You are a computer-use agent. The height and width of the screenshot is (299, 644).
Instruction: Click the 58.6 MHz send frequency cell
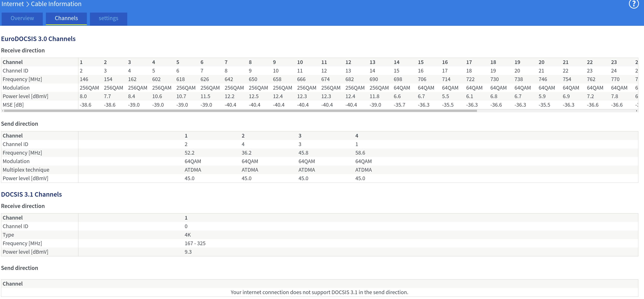pos(360,153)
